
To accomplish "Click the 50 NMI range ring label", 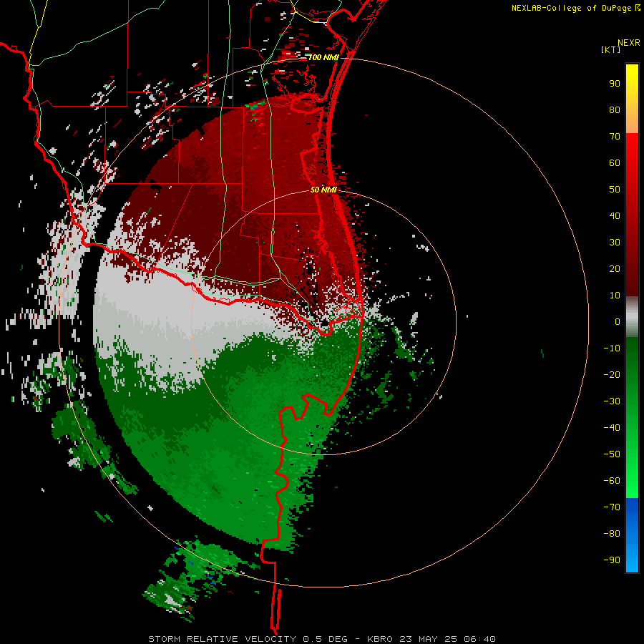I will [x=323, y=190].
